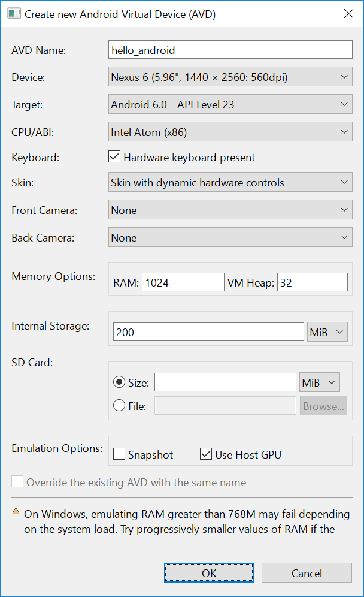Click the 'AVD Name:' label
Screen dimensions: 364x597
pos(39,50)
